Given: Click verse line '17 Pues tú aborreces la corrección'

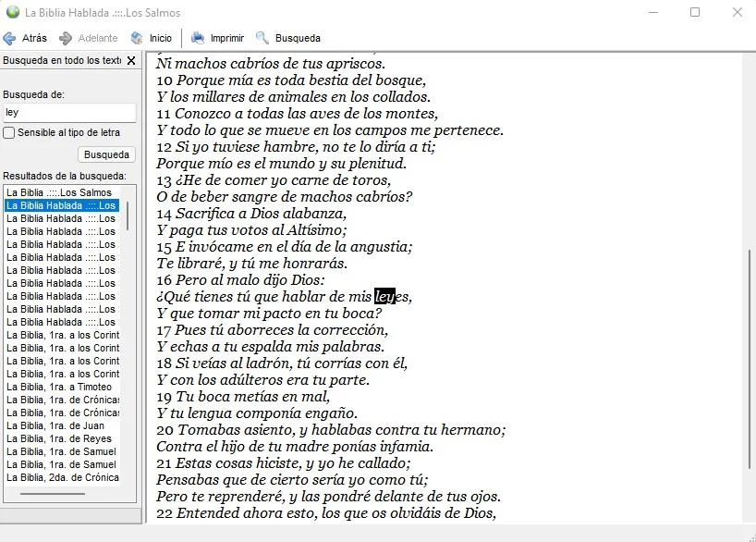Looking at the screenshot, I should point(272,329).
